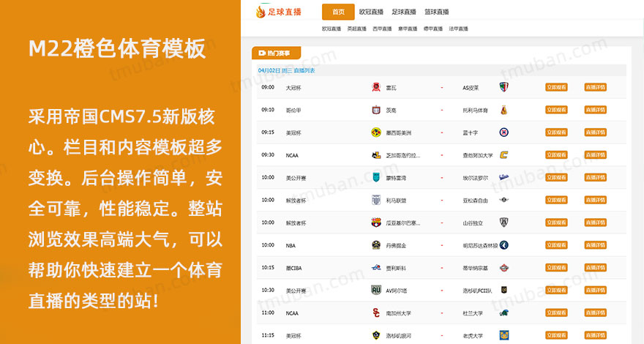644x344 pixels.
Task: Click the team name 瓜亚基尔巴塞...
Action: (403, 223)
